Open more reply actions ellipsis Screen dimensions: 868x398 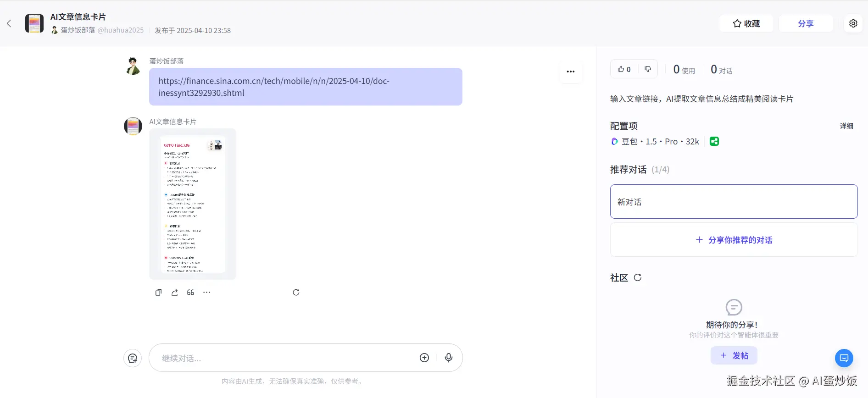[207, 293]
